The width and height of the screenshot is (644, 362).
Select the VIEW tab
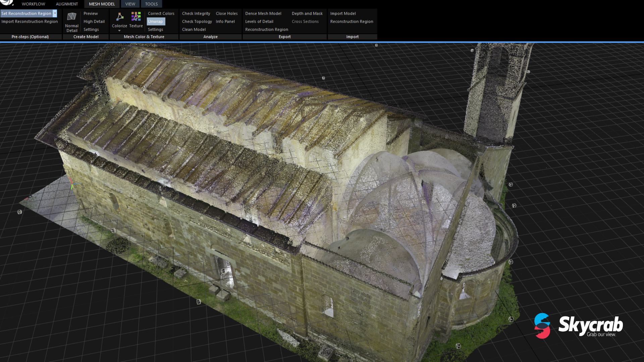[x=130, y=4]
